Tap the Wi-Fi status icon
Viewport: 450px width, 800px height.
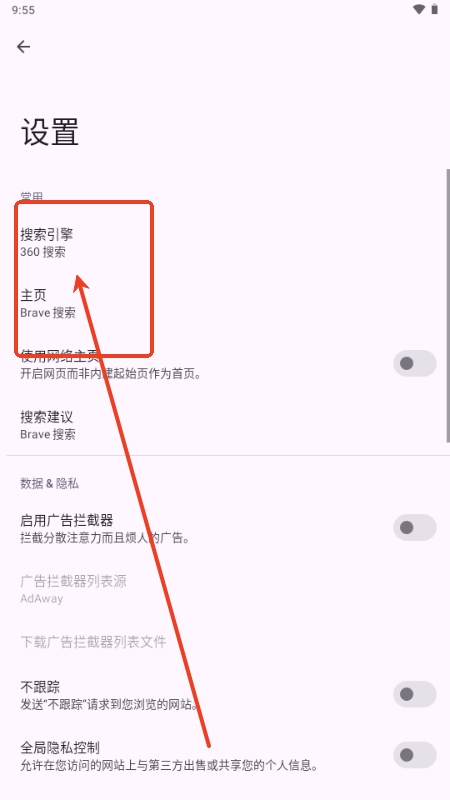pyautogui.click(x=419, y=9)
